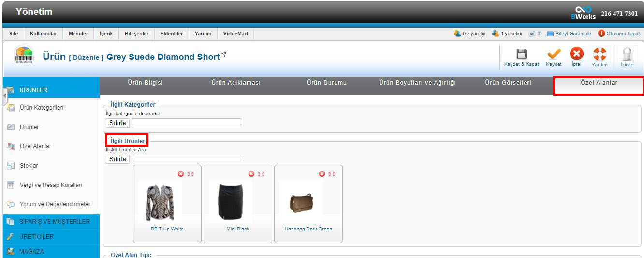Remove Handbag Dark Green related product
This screenshot has width=644, height=258.
point(322,174)
